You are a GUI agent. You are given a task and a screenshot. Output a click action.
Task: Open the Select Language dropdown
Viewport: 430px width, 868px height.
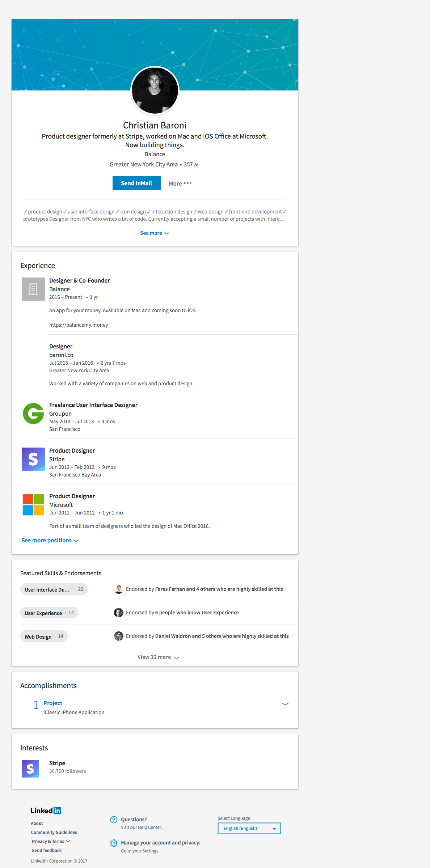(x=249, y=828)
